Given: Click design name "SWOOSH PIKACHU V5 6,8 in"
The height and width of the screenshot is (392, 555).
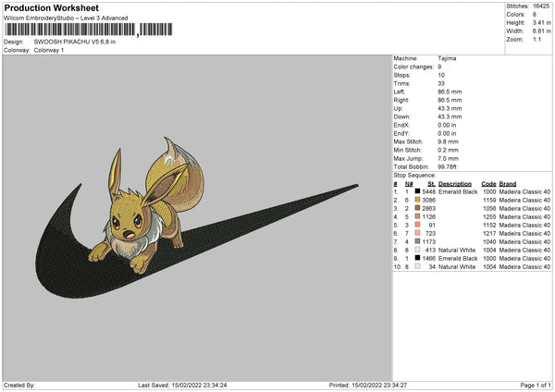Looking at the screenshot, I should click(75, 42).
